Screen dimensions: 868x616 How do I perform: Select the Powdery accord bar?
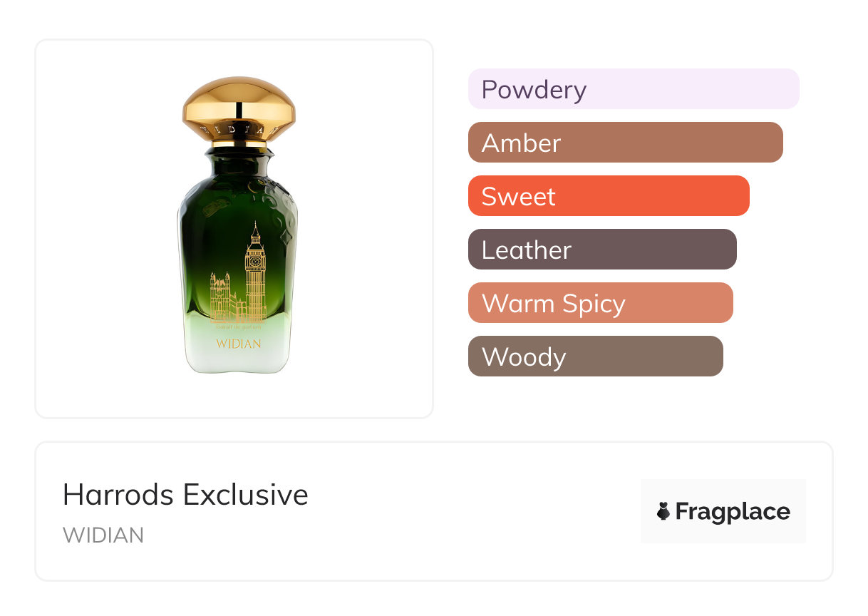633,89
